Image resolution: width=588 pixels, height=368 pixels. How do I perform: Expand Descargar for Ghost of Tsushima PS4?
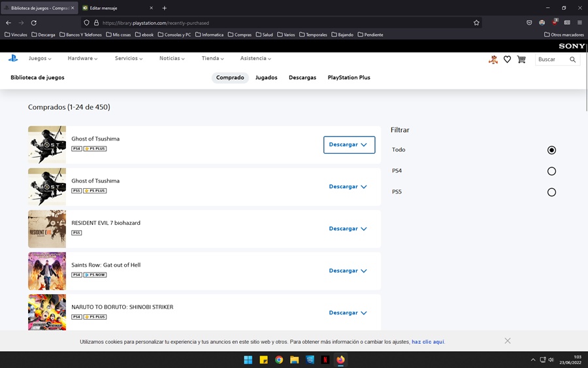click(349, 145)
